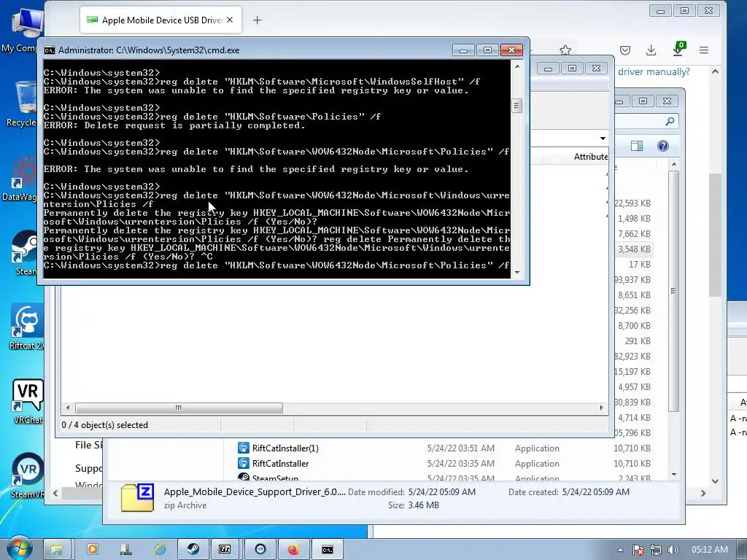Click the 3,548 KB size entry
This screenshot has height=560, width=747.
[x=634, y=249]
